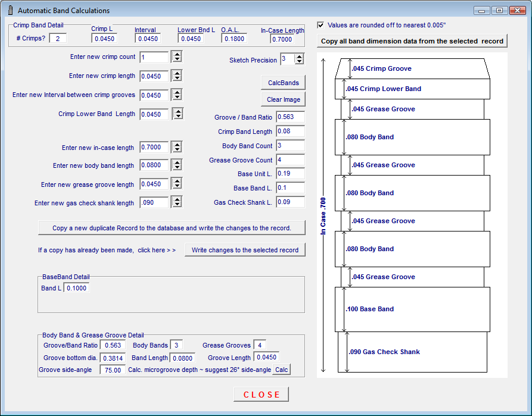Screen dimensions: 532x416
Task: Click the Enter new in-case length field
Action: coord(154,147)
